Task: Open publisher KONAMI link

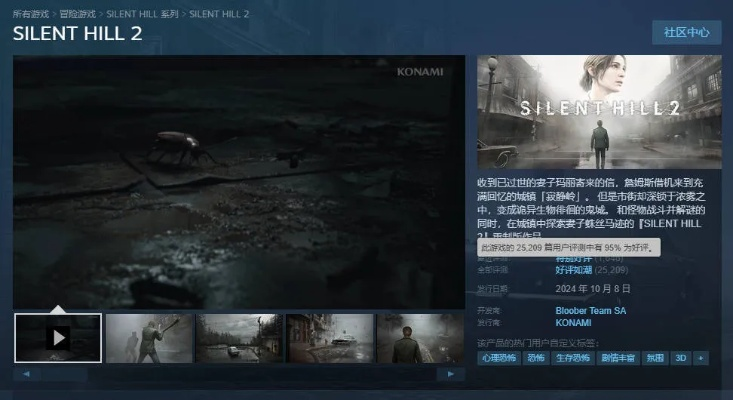Action: [x=573, y=324]
